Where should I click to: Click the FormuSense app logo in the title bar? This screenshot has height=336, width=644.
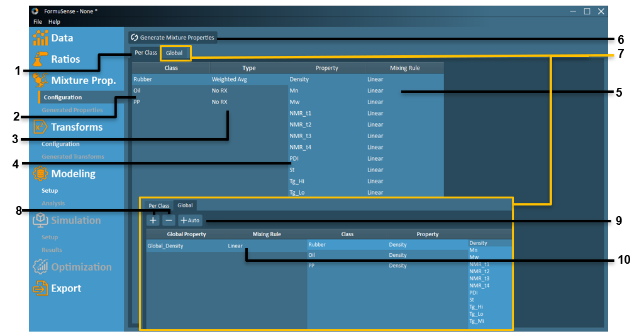point(35,11)
